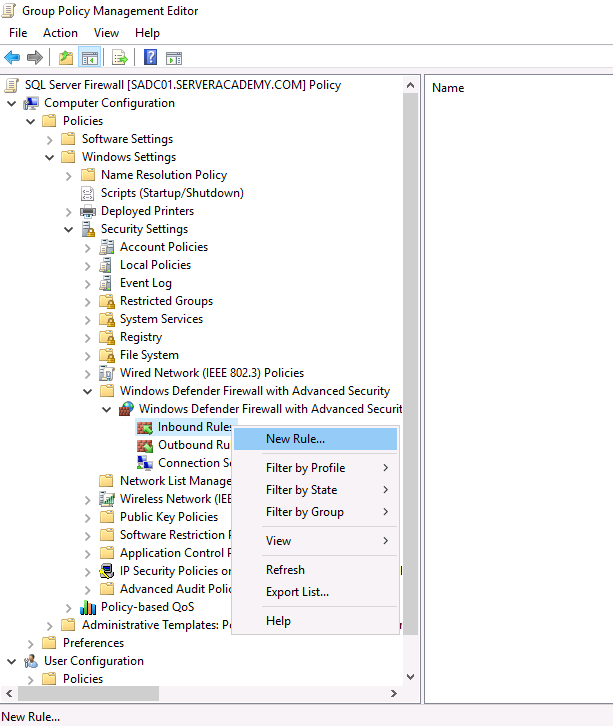This screenshot has width=613, height=726.
Task: Click the Security Settings lock icon
Action: (88, 229)
